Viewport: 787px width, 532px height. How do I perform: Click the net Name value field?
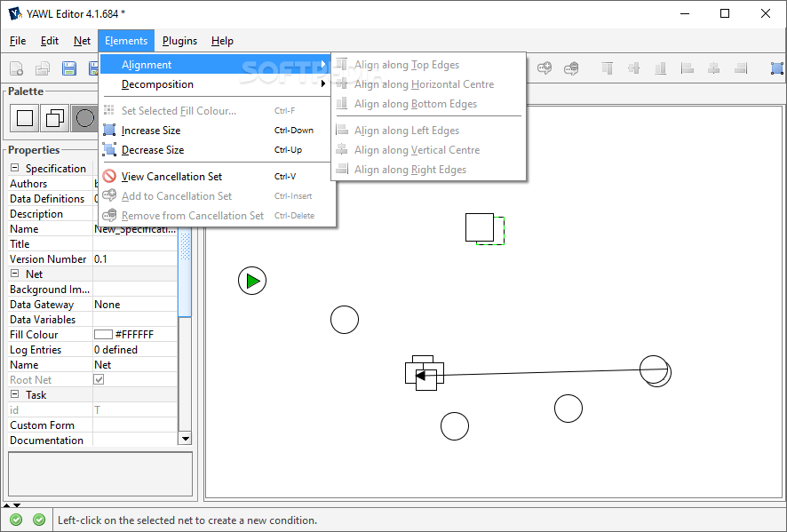(x=135, y=364)
